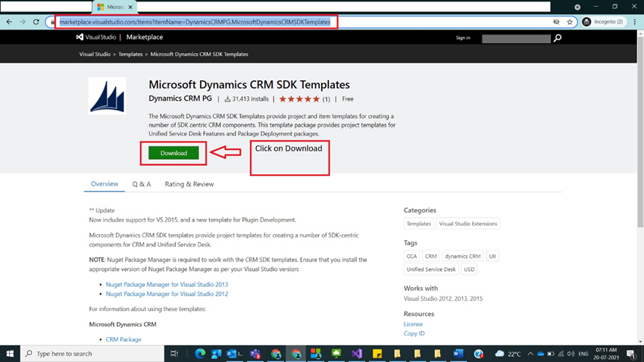Select the Visual Studio Extensions category
Image resolution: width=644 pixels, height=362 pixels.
[467, 223]
